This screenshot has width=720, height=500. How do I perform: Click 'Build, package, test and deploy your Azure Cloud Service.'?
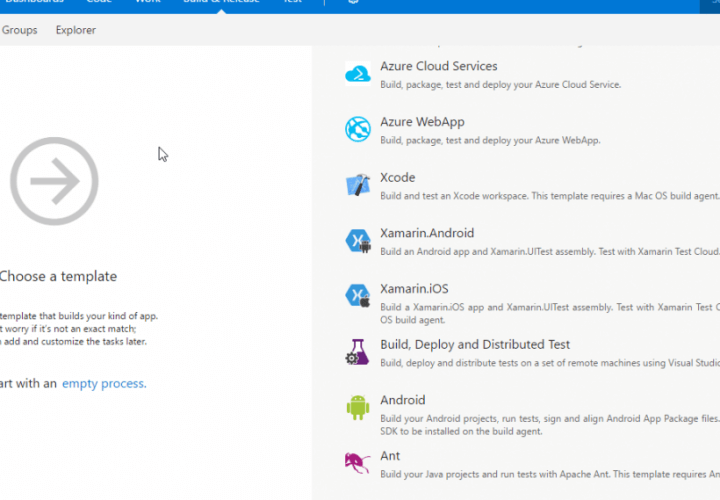tap(501, 84)
